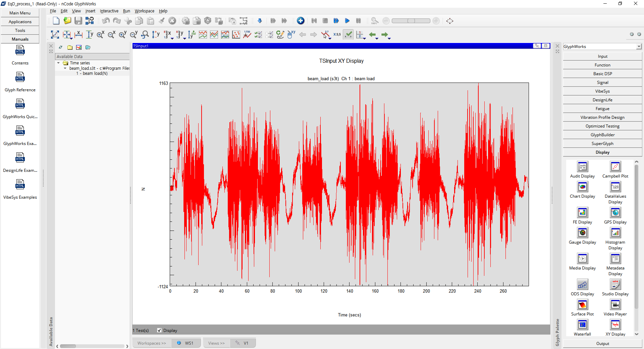Click the X:3,5 coordinates icon
The height and width of the screenshot is (349, 644).
pos(337,35)
